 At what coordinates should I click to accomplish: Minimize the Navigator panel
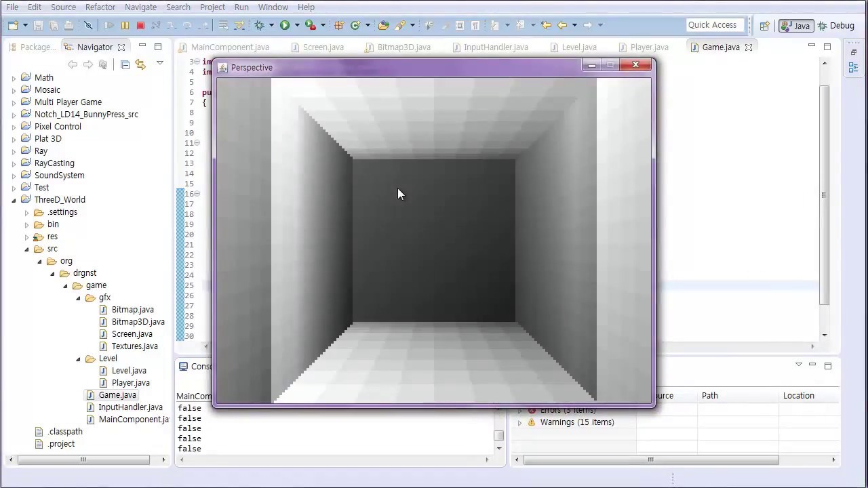coord(142,46)
